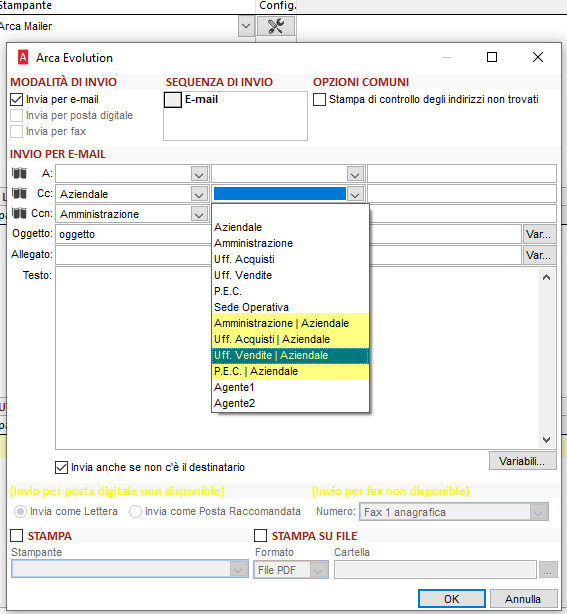Select 'Amministrazione | Aziendale' list option
This screenshot has width=567, height=614.
[290, 323]
